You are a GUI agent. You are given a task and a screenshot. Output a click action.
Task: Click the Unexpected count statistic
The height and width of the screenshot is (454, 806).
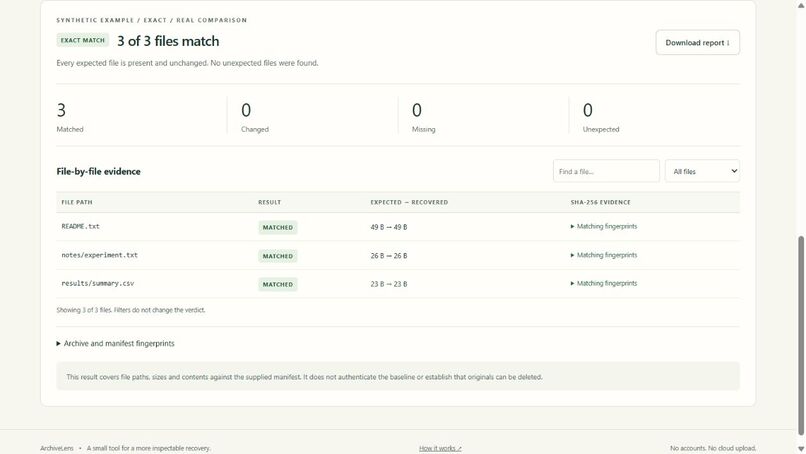(601, 117)
